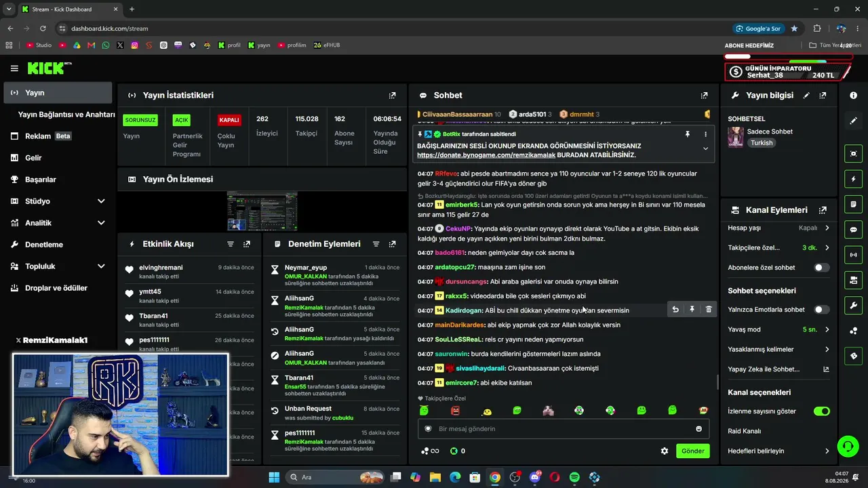868x488 pixels.
Task: Pop out the Denetim Eylemleri panel
Action: click(x=392, y=244)
